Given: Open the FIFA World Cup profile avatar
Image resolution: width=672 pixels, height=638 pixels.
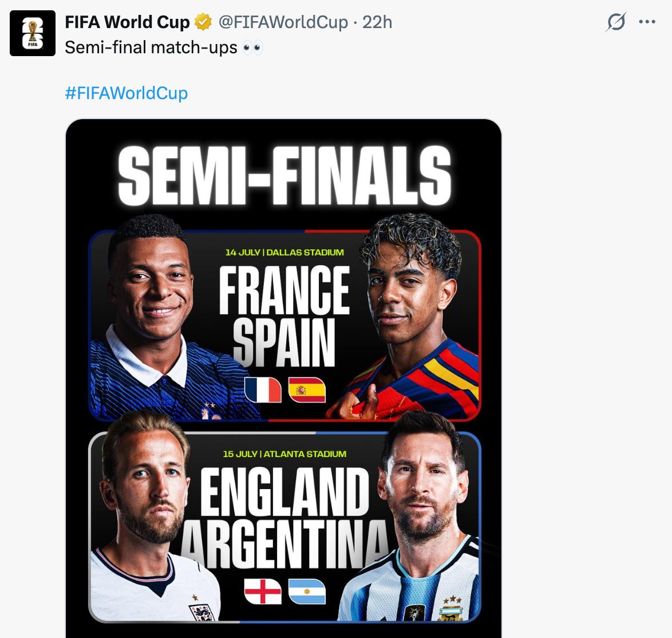Looking at the screenshot, I should click(33, 33).
